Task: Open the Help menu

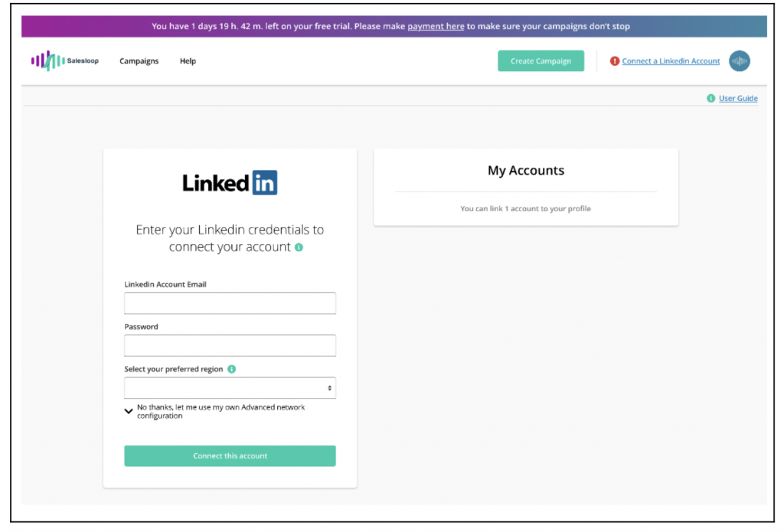Action: [x=188, y=61]
